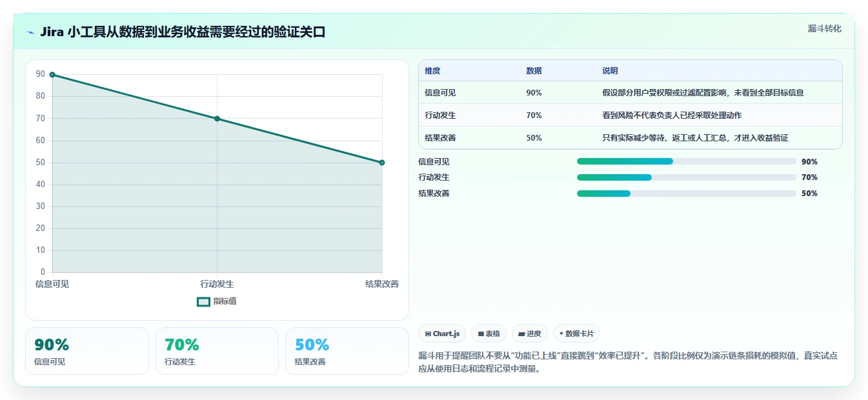Click the 70% 行动发生 data card
This screenshot has height=400, width=868.
coord(217,351)
